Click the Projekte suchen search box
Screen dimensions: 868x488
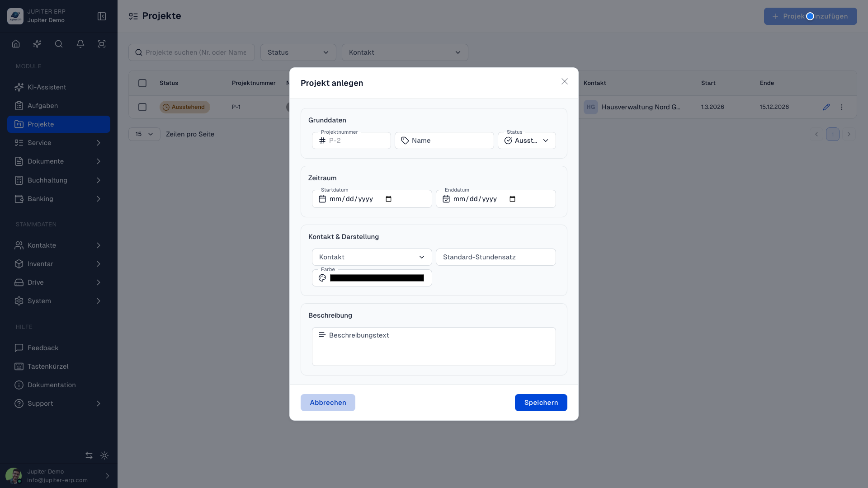click(192, 52)
